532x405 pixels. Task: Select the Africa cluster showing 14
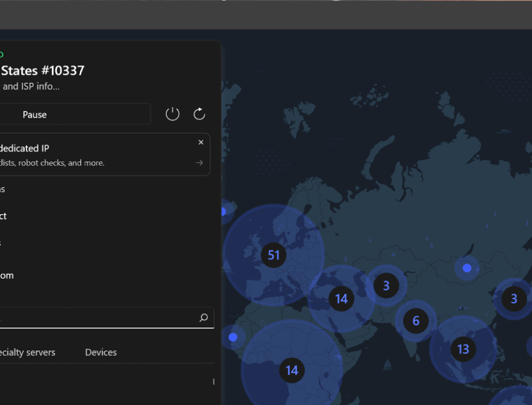click(x=291, y=370)
